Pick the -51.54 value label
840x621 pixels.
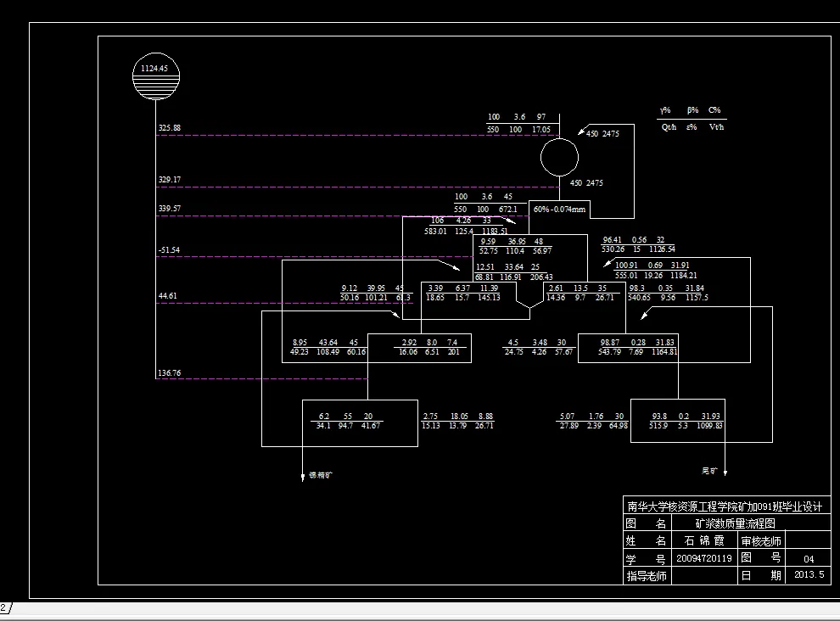(169, 250)
